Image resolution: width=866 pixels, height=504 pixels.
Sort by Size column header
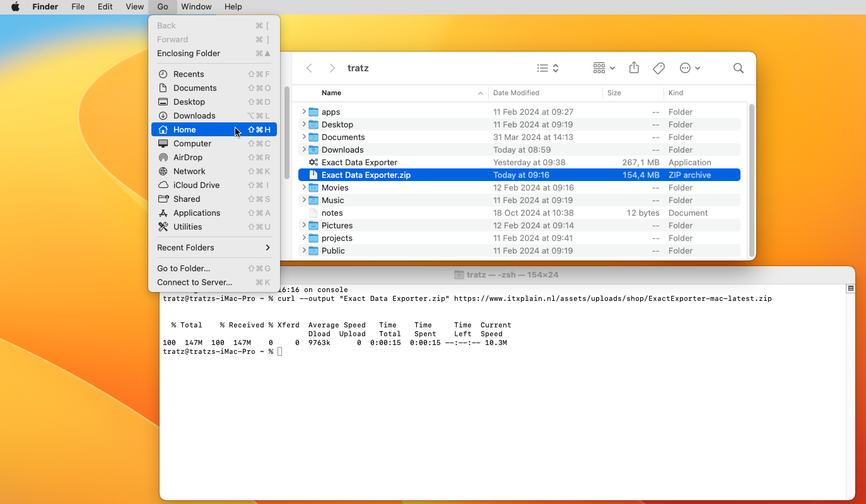point(614,93)
